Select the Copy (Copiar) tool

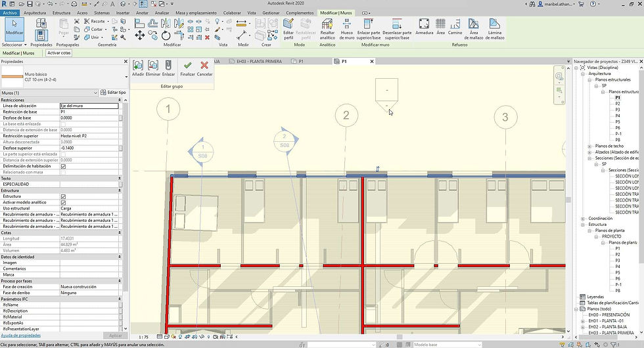pos(152,35)
